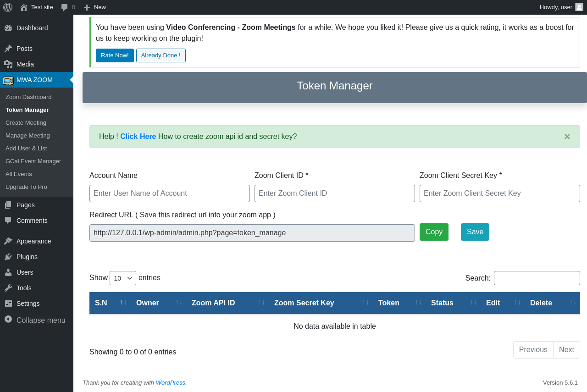The image size is (587, 392).
Task: Follow the Click Here help link
Action: 138,137
